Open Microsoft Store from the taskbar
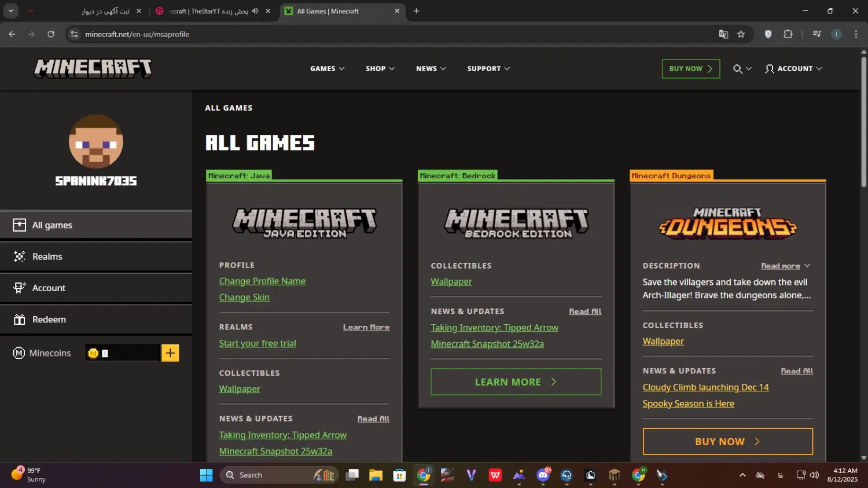Image resolution: width=868 pixels, height=488 pixels. point(399,475)
